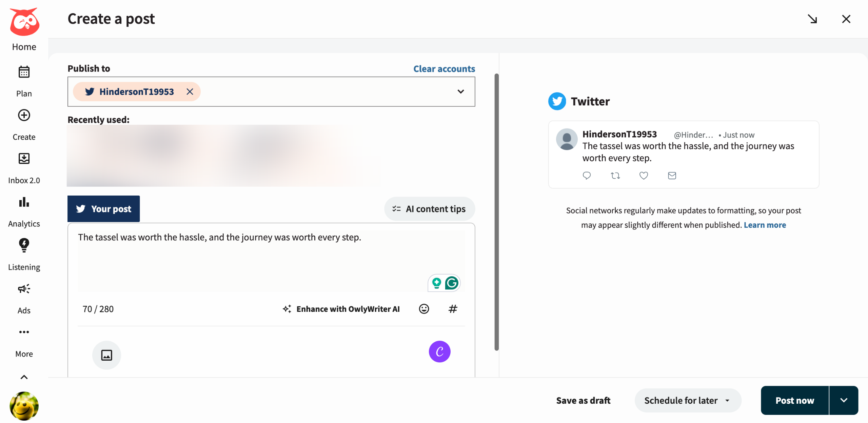Minimize the composer with the arrow icon
The height and width of the screenshot is (423, 868).
[812, 19]
